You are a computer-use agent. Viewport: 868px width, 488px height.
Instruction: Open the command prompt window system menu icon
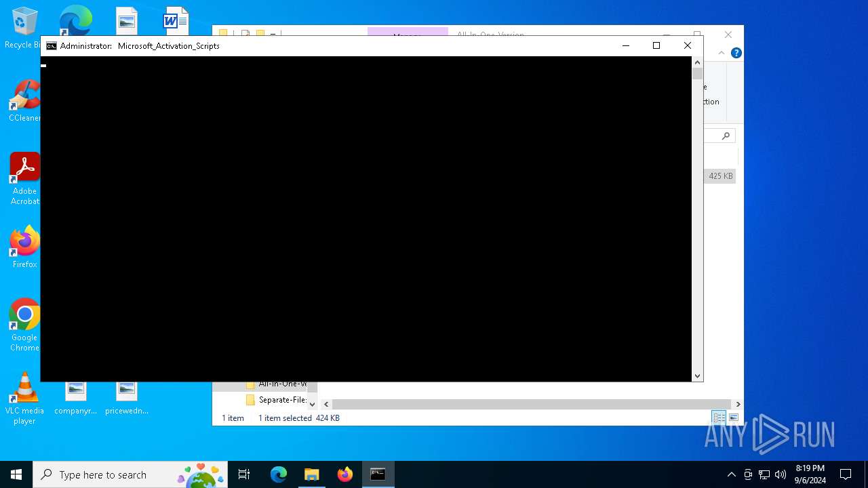(x=52, y=46)
